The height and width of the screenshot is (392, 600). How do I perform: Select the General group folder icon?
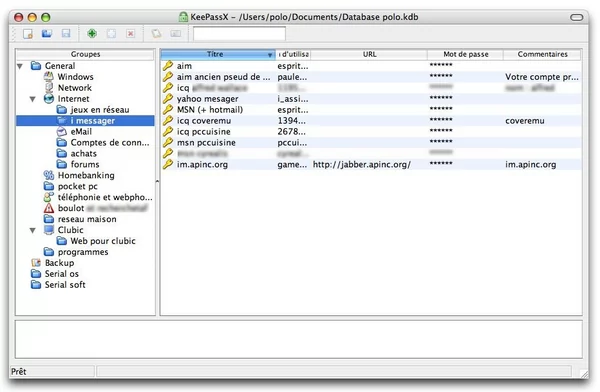36,66
